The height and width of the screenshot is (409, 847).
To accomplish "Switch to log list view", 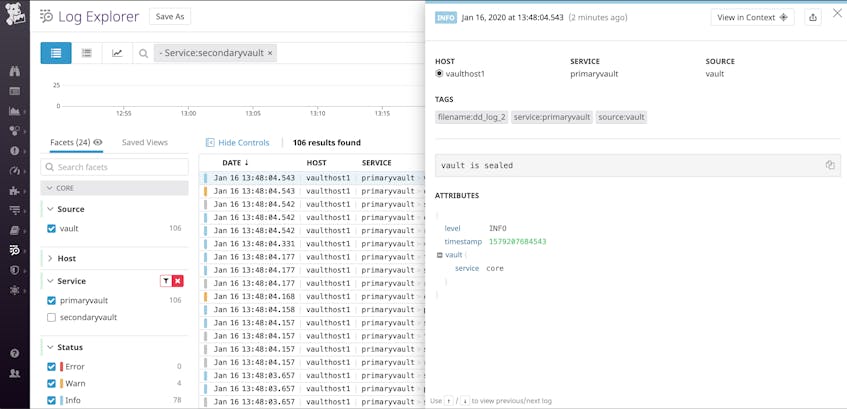I will tap(56, 53).
